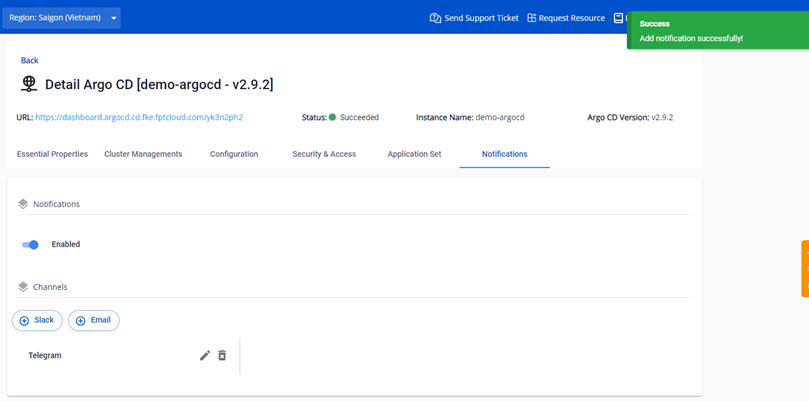Screen dimensions: 809x401
Task: Click the green Succeeded status dot
Action: [332, 118]
